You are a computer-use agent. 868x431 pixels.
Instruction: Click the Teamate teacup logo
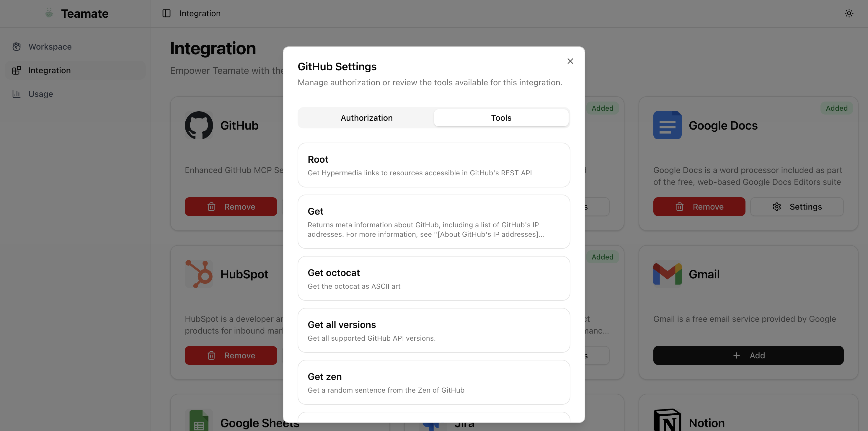[49, 13]
